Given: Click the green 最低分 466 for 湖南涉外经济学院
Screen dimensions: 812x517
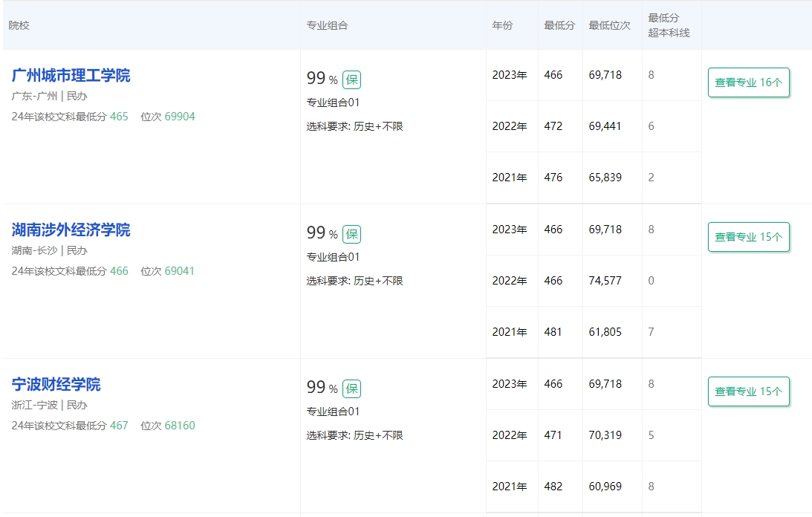Looking at the screenshot, I should pos(119,271).
